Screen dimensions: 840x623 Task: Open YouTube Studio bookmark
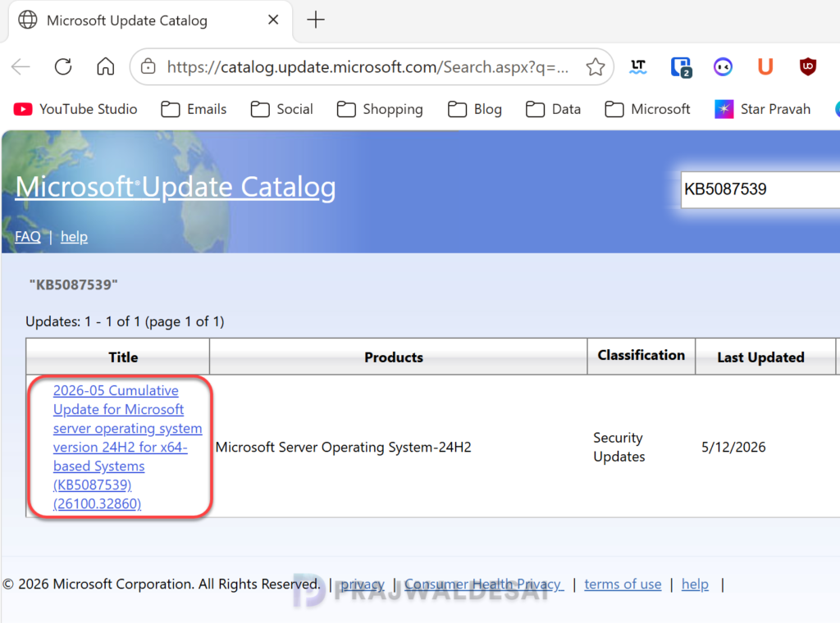point(75,109)
